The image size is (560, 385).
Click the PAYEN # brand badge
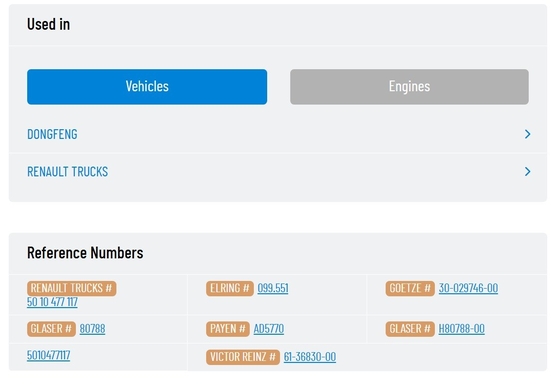click(x=228, y=329)
